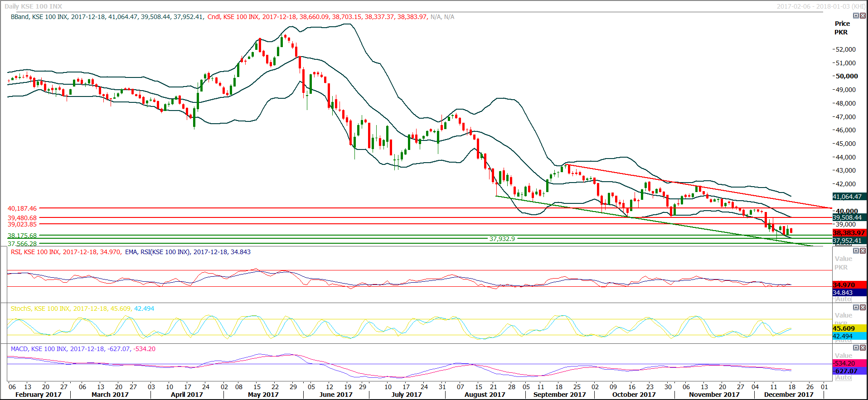
Task: Close the MACD indicator pane
Action: 863,348
